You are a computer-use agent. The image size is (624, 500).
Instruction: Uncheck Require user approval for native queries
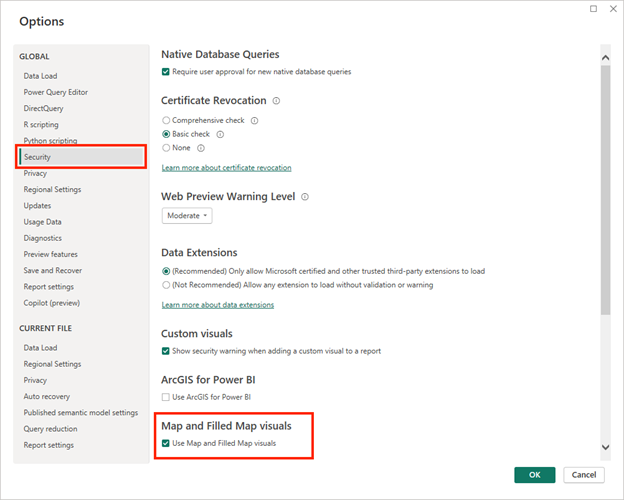[166, 72]
